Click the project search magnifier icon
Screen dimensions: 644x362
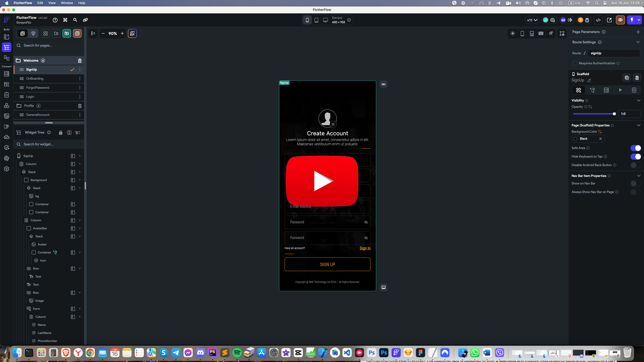[75, 20]
